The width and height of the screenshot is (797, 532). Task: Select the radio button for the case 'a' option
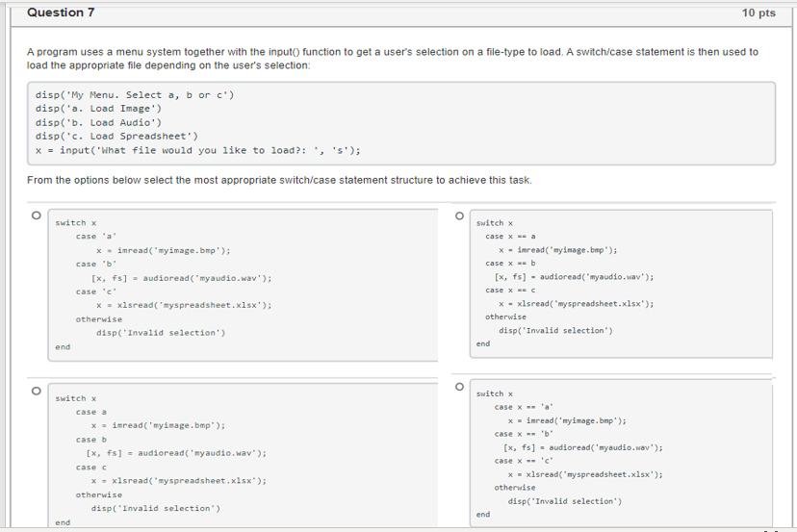pos(36,215)
